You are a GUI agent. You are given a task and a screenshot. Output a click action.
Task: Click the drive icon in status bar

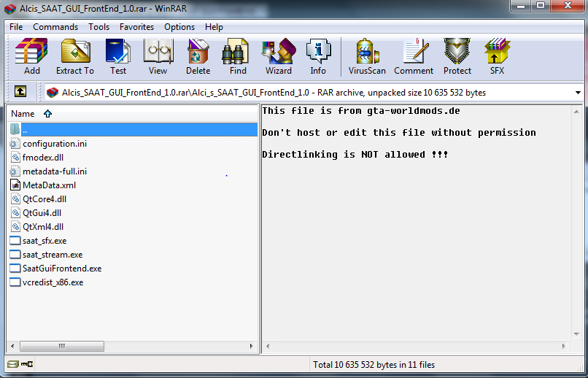point(12,364)
